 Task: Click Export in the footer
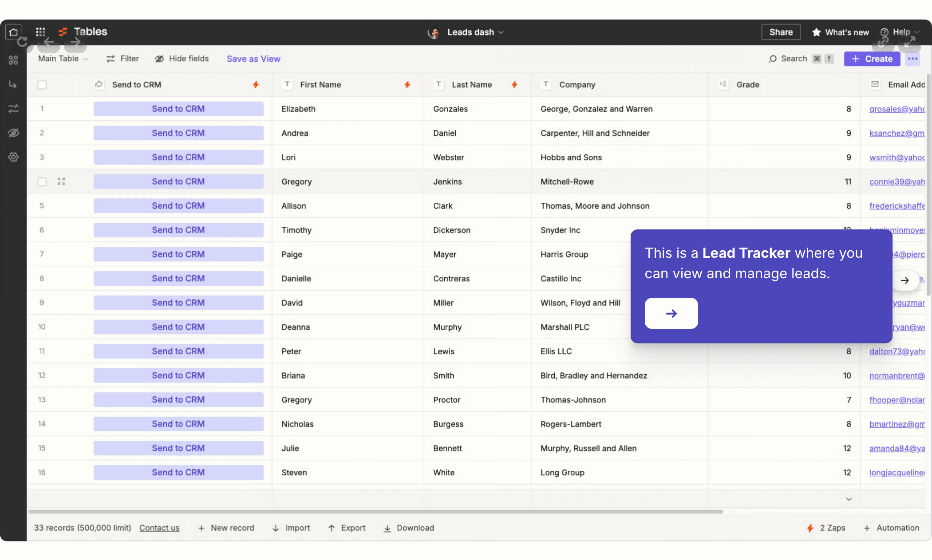click(x=347, y=528)
